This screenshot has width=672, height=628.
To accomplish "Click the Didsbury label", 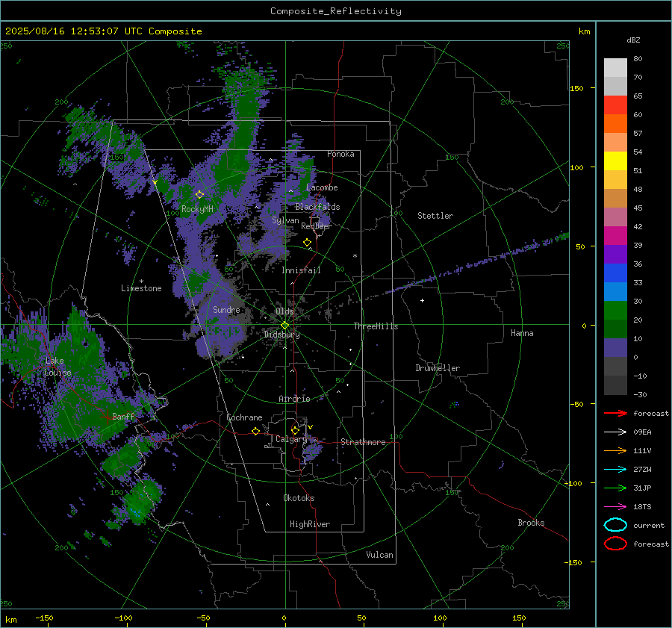I will pos(281,335).
